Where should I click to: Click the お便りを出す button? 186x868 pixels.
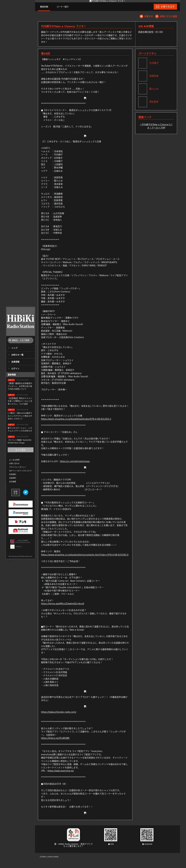click(165, 7)
